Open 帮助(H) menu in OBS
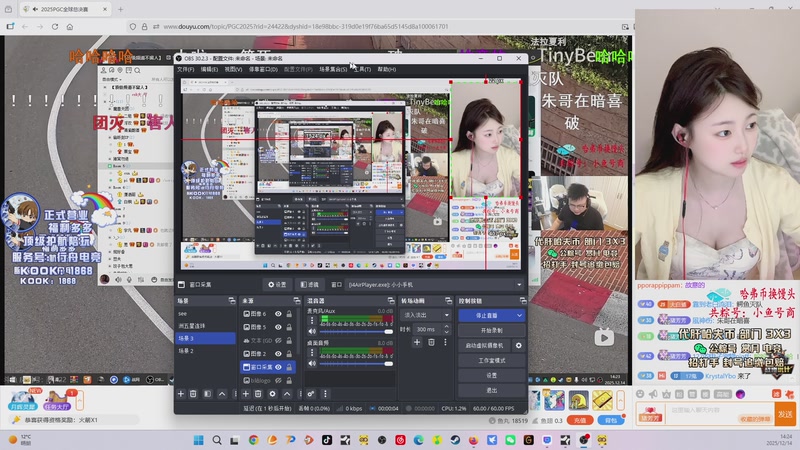The width and height of the screenshot is (800, 450). pyautogui.click(x=387, y=69)
